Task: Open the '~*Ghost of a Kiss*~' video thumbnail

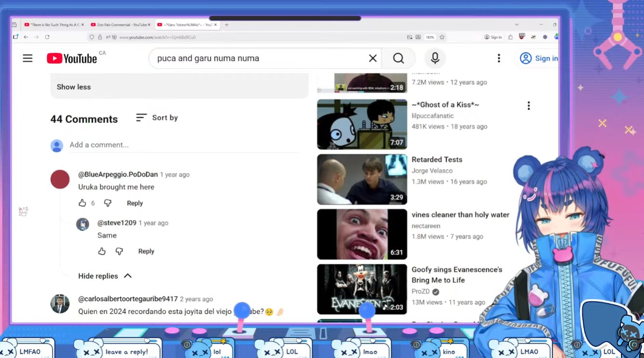Action: [362, 124]
